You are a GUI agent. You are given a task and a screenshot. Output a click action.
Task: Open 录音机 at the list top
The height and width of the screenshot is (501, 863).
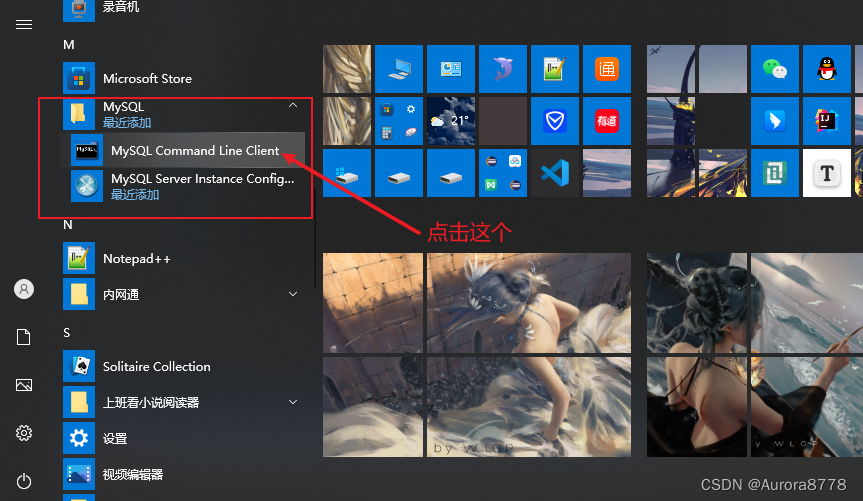[x=183, y=8]
